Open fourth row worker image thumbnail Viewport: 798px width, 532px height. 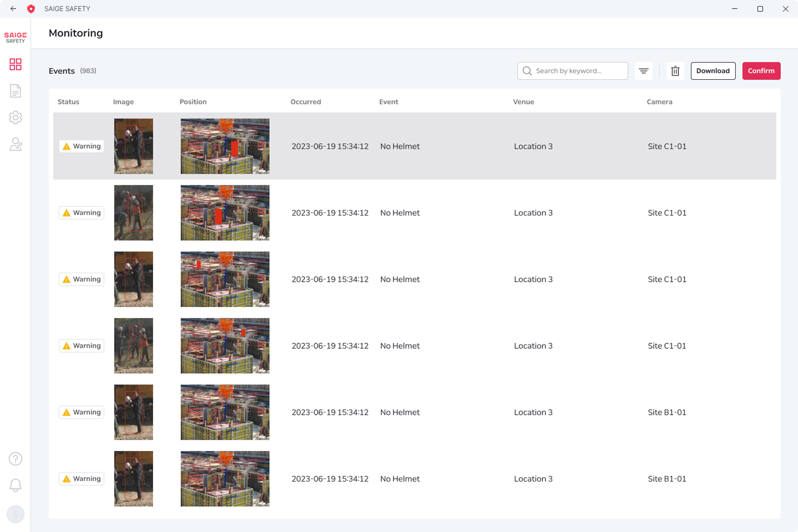coord(133,346)
